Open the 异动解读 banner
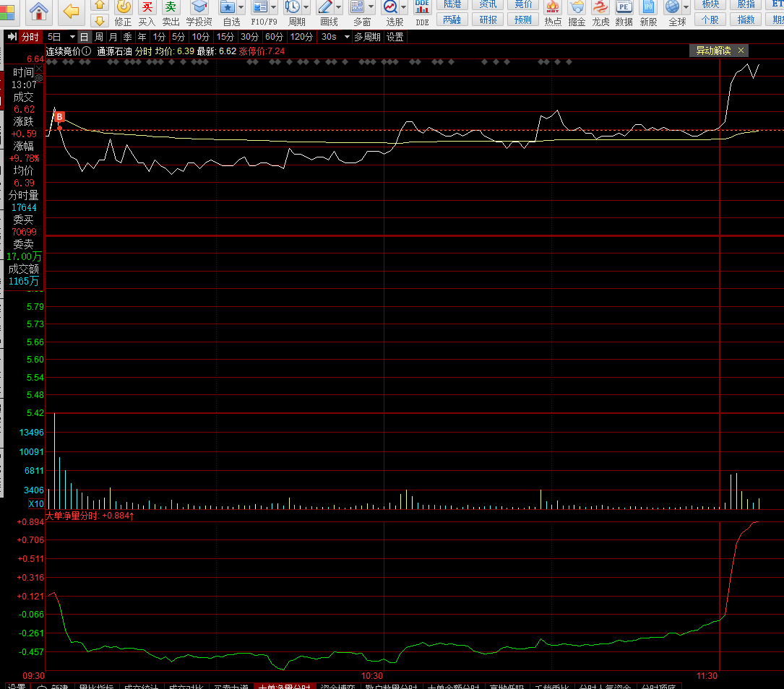This screenshot has height=689, width=784. click(x=713, y=51)
